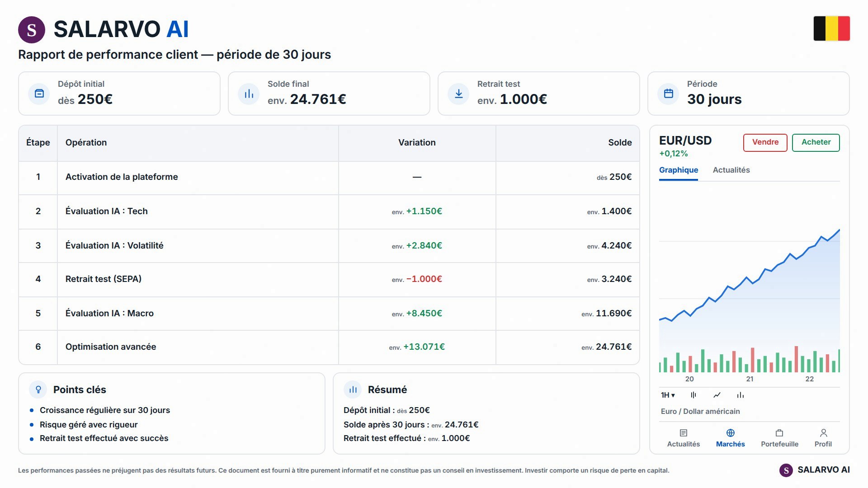
Task: Open Profil in the bottom navigation
Action: click(823, 438)
